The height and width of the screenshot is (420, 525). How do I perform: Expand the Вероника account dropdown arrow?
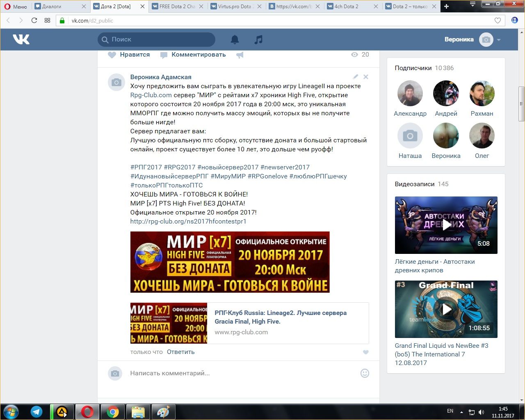pyautogui.click(x=499, y=40)
